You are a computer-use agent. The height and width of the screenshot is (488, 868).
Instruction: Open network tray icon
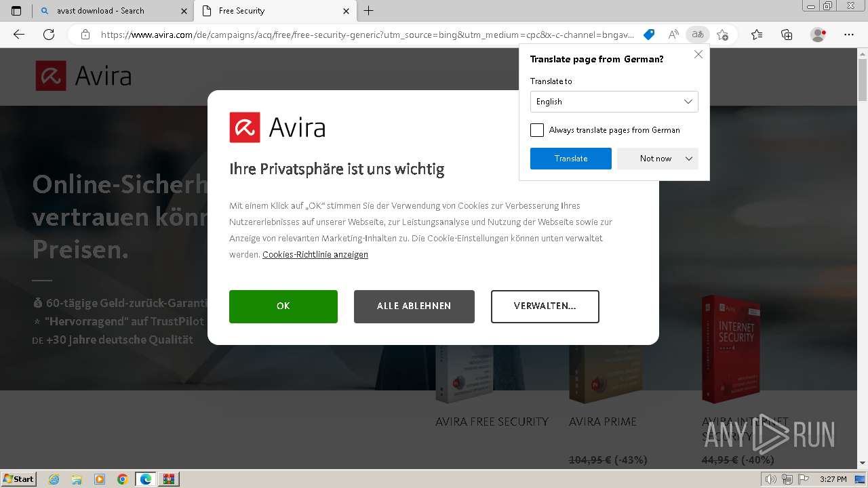[x=787, y=480]
